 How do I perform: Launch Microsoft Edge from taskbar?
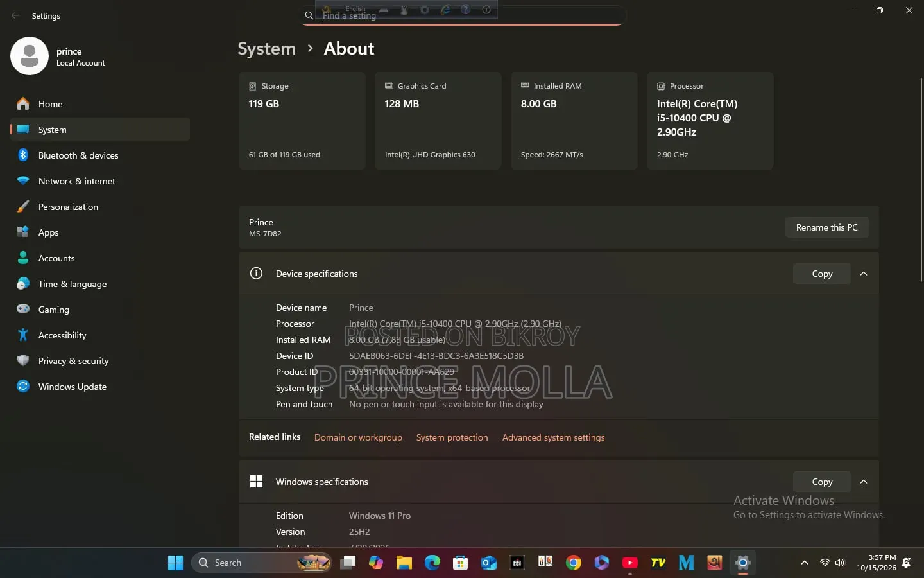tap(432, 563)
